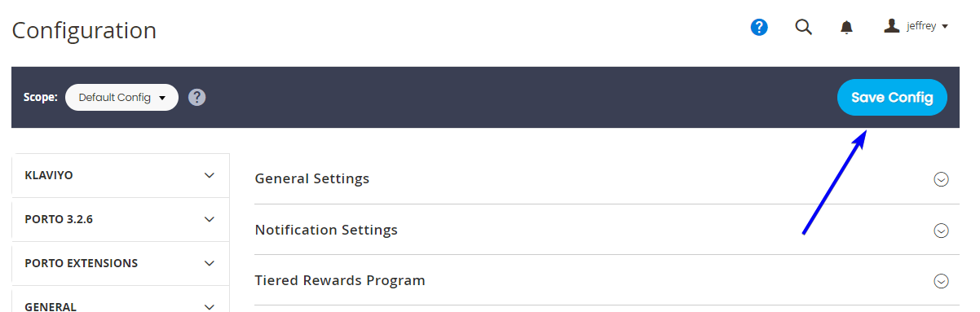Image resolution: width=980 pixels, height=312 pixels.
Task: Open the notifications bell icon
Action: 846,28
